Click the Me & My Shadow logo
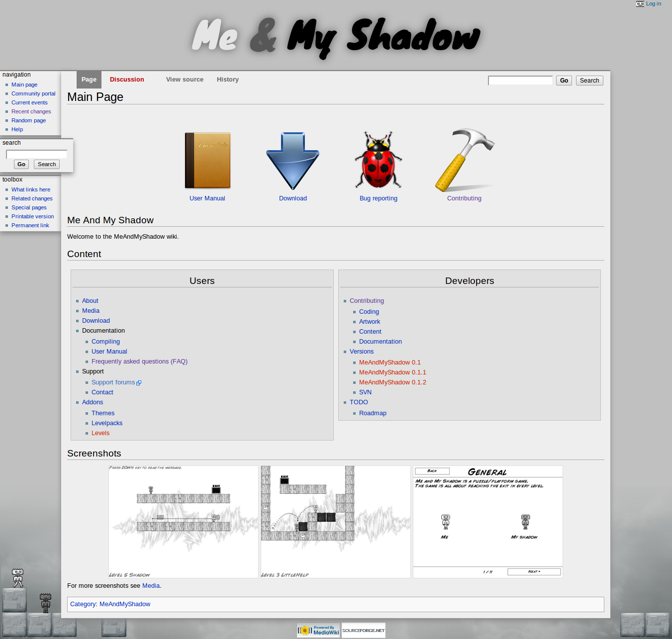This screenshot has height=639, width=672. tap(336, 36)
